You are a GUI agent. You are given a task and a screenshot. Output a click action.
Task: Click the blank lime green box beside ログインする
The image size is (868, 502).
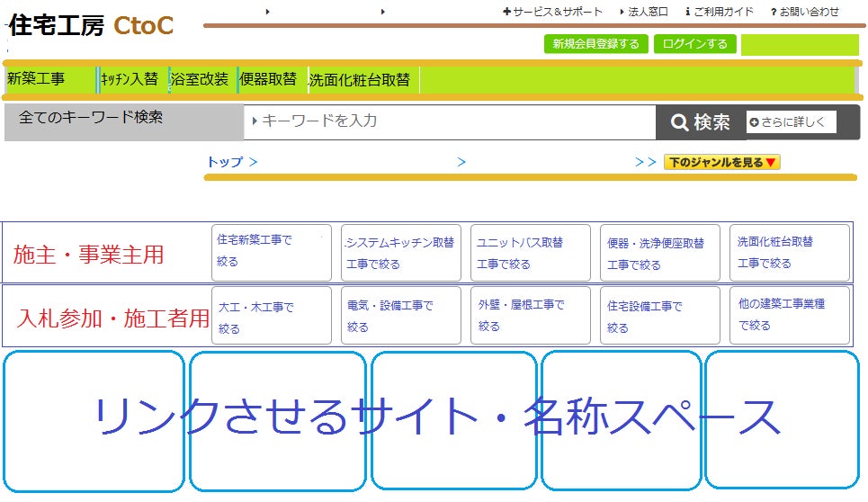pos(799,45)
